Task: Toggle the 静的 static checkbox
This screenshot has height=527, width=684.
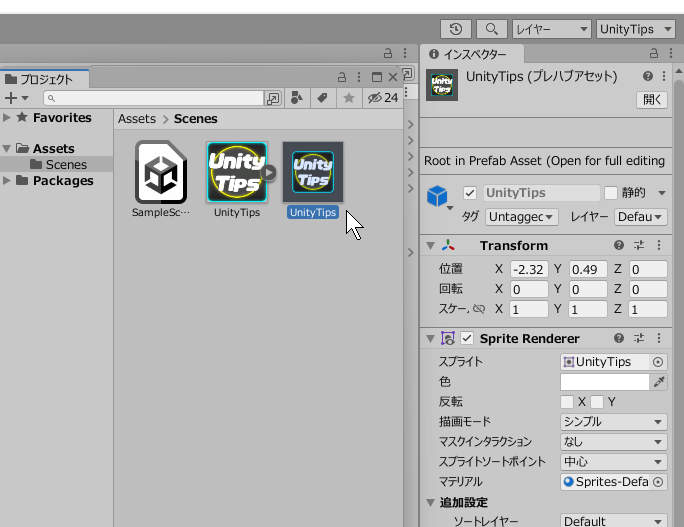Action: click(611, 193)
